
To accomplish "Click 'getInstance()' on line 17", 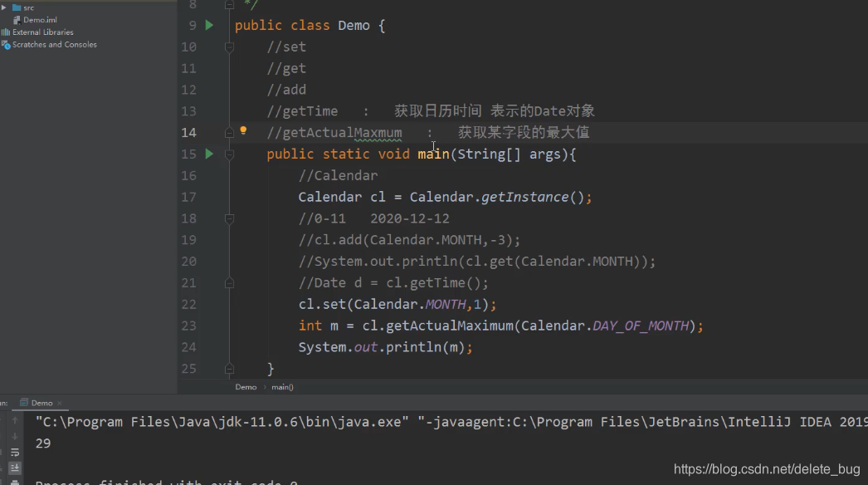I will point(533,198).
